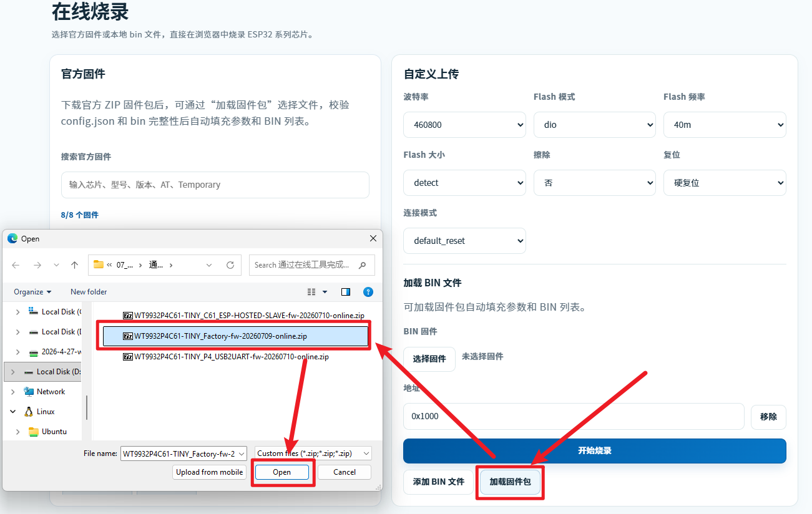
Task: Expand the Ubuntu tree node
Action: [x=17, y=432]
